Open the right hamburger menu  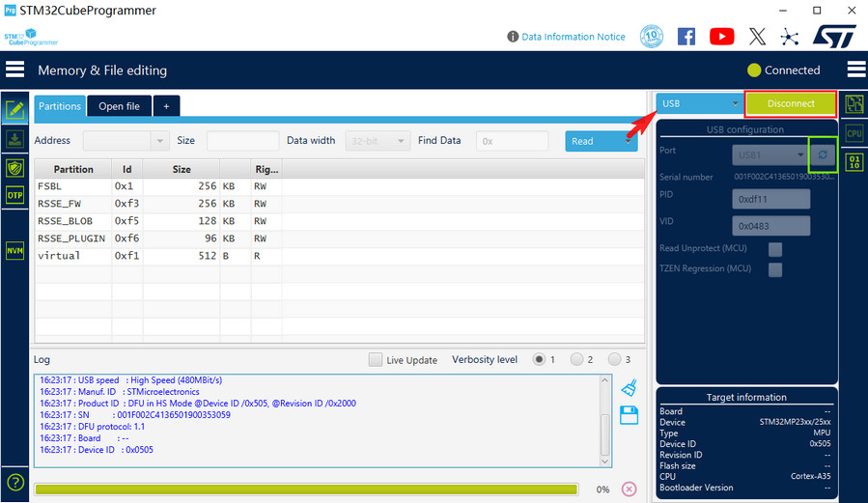click(855, 70)
